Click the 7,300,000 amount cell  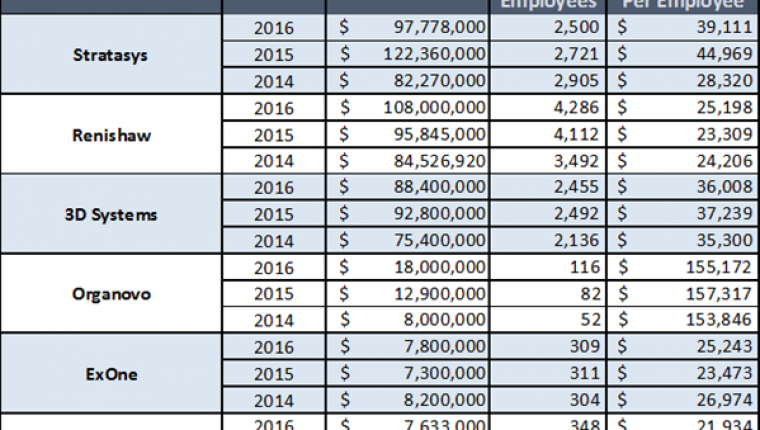click(408, 373)
